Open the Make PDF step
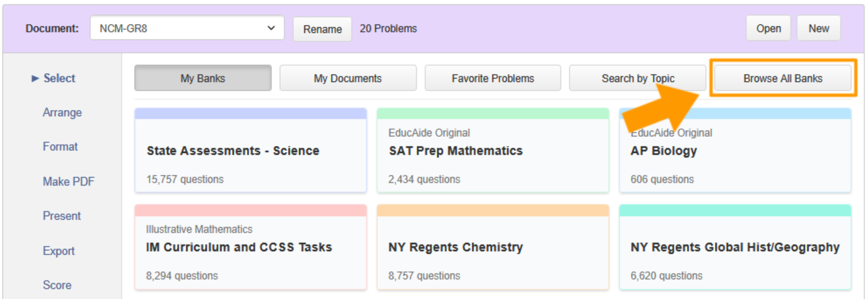Screen dimensions: 868x299 tap(68, 181)
